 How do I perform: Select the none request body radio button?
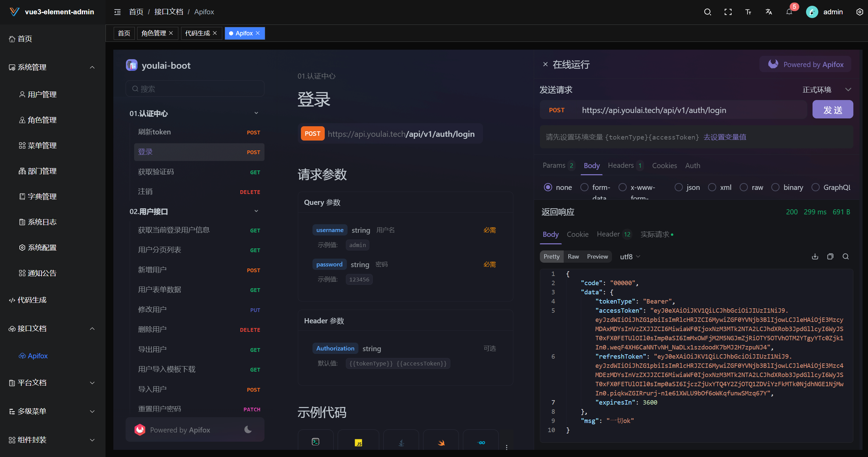pos(548,187)
